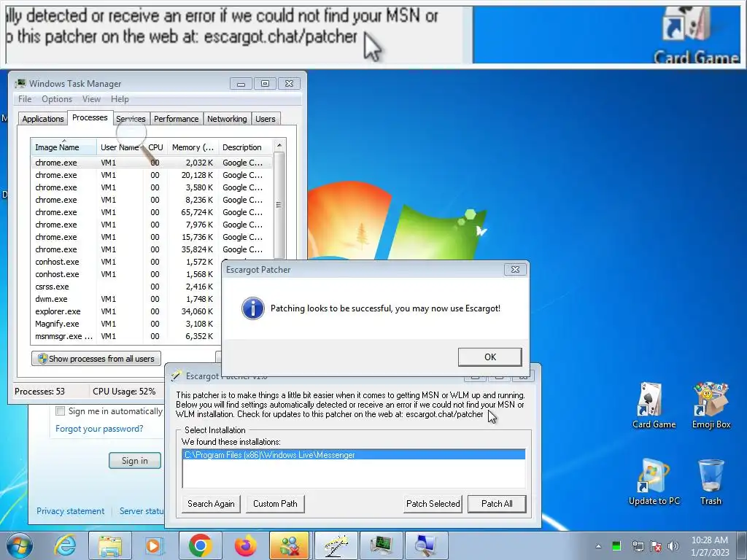
Task: Switch to Escargot Patcher taskbar item
Action: [x=336, y=545]
